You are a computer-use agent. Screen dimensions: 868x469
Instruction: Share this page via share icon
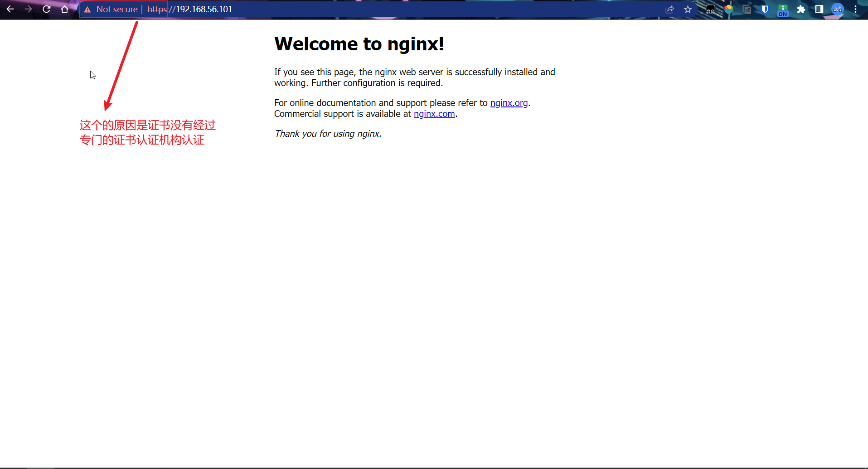669,10
